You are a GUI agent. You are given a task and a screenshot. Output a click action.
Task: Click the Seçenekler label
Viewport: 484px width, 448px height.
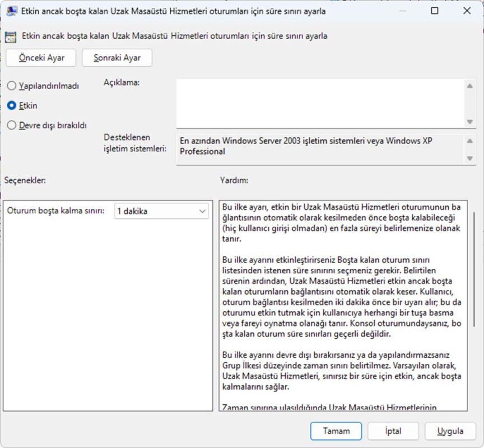click(25, 180)
